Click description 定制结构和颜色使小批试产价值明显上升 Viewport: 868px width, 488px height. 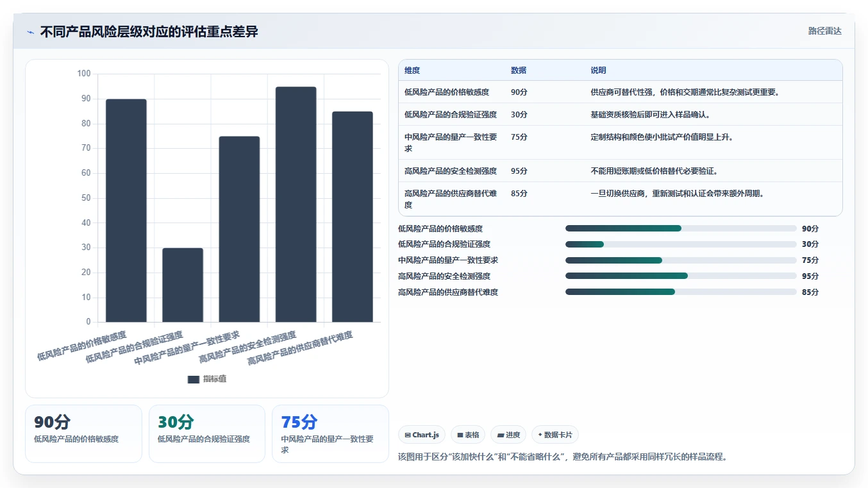[662, 137]
